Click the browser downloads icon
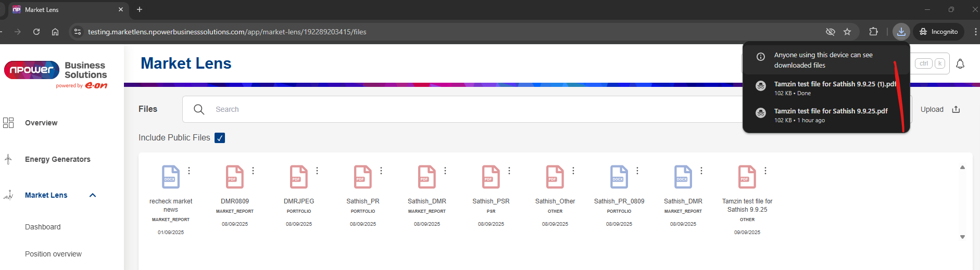980x270 pixels. coord(901,32)
